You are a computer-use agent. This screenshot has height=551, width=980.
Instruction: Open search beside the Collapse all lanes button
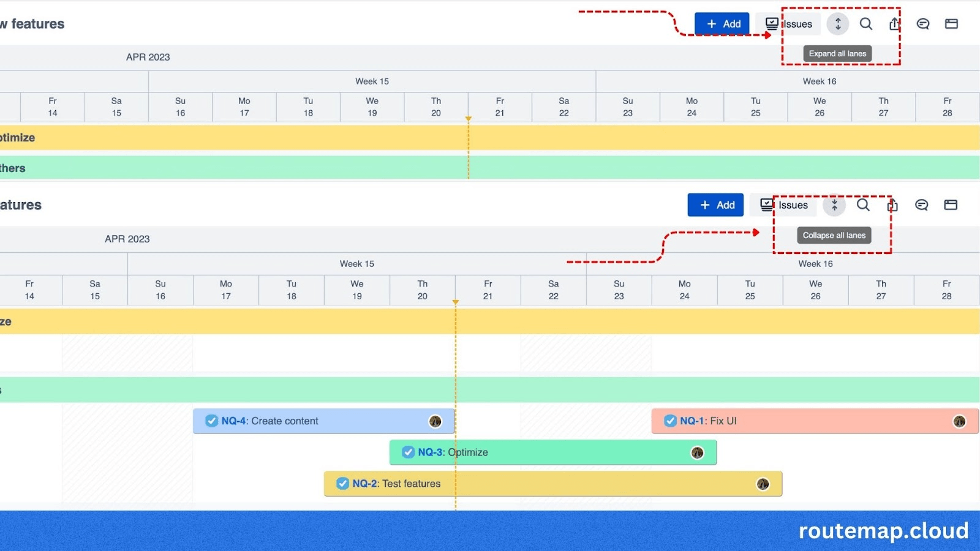[x=862, y=205]
